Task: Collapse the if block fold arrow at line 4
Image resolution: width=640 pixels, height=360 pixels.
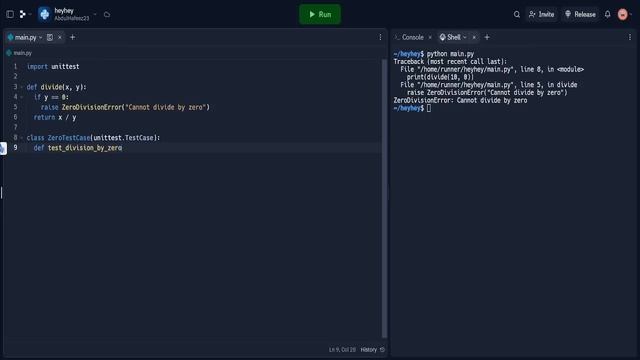Action: click(22, 97)
